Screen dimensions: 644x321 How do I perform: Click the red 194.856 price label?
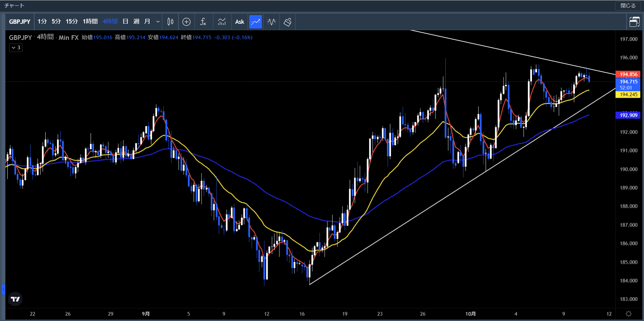628,74
